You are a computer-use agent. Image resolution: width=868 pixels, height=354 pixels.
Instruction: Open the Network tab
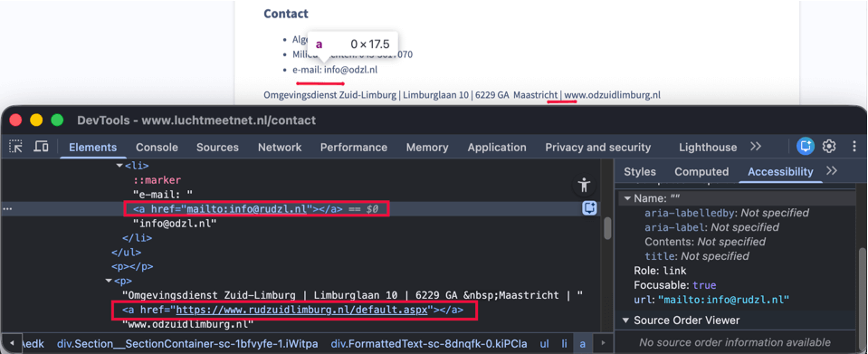coord(280,148)
